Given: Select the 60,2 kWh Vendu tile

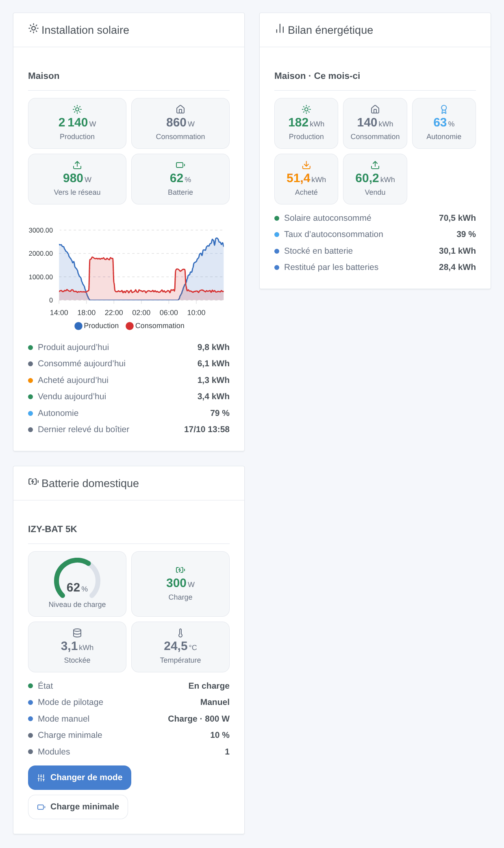Looking at the screenshot, I should [x=375, y=179].
